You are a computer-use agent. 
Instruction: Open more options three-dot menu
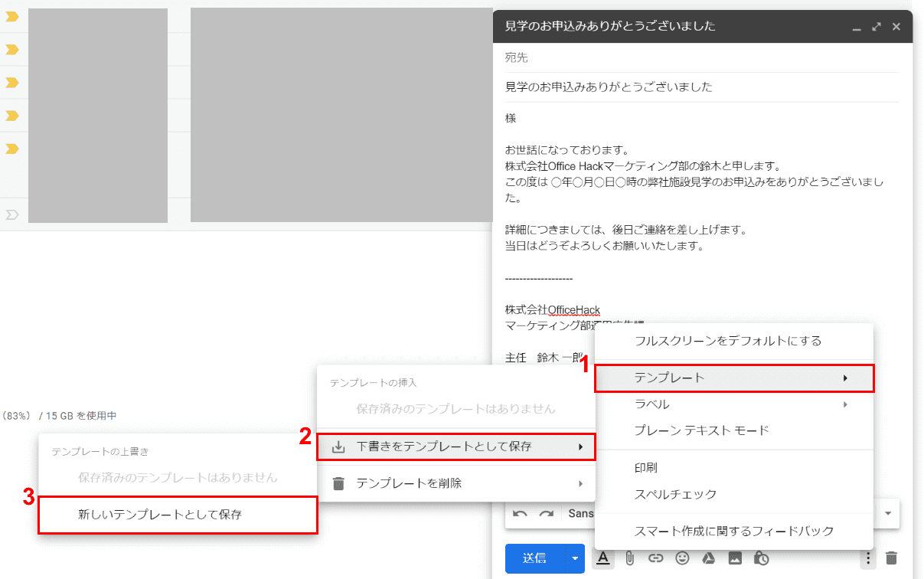click(x=868, y=558)
